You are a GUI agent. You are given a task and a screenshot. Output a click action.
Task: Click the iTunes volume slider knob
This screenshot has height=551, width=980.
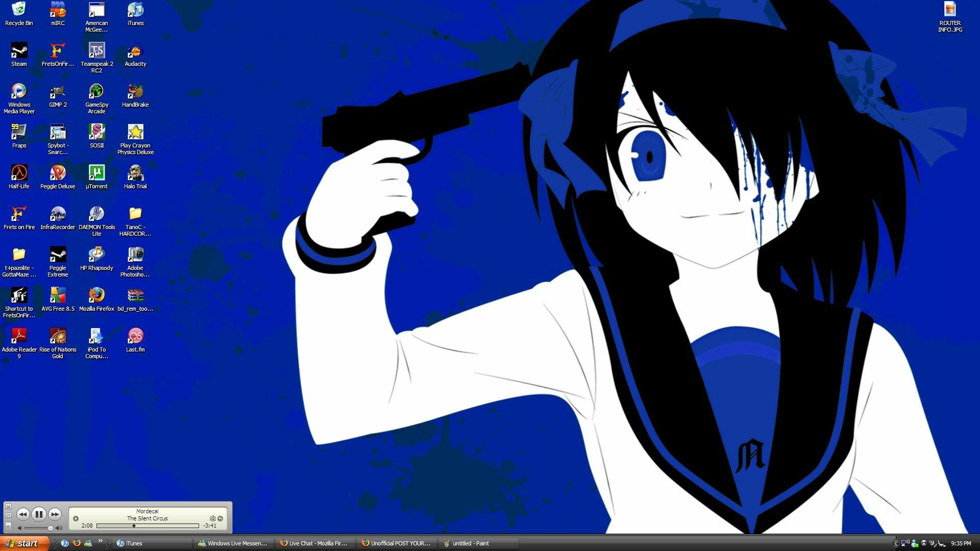pos(50,528)
